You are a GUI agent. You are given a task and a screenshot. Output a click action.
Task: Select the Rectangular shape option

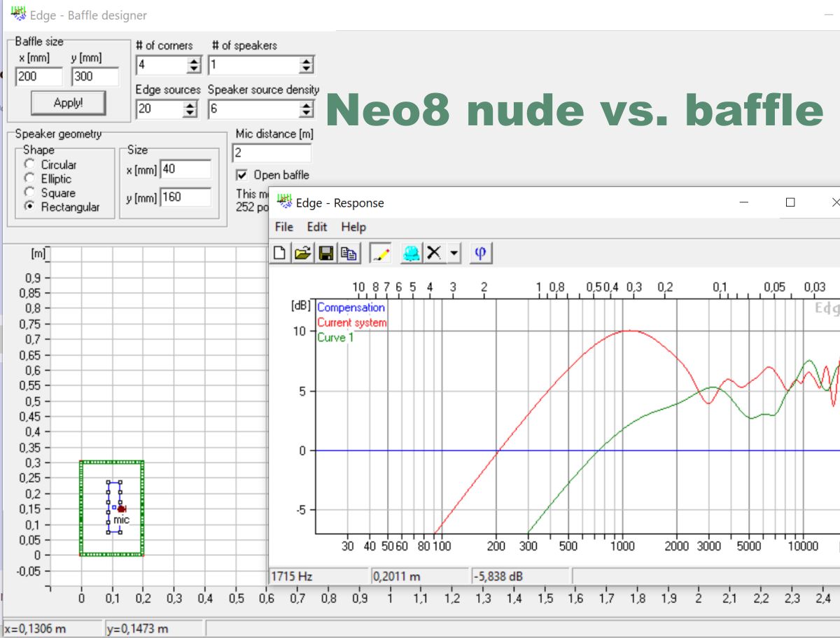[x=29, y=207]
